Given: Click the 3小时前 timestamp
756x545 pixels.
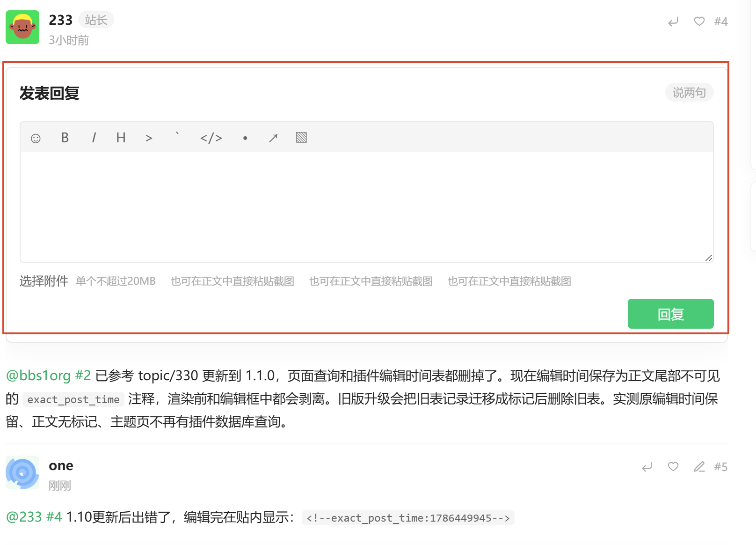Looking at the screenshot, I should (x=69, y=40).
